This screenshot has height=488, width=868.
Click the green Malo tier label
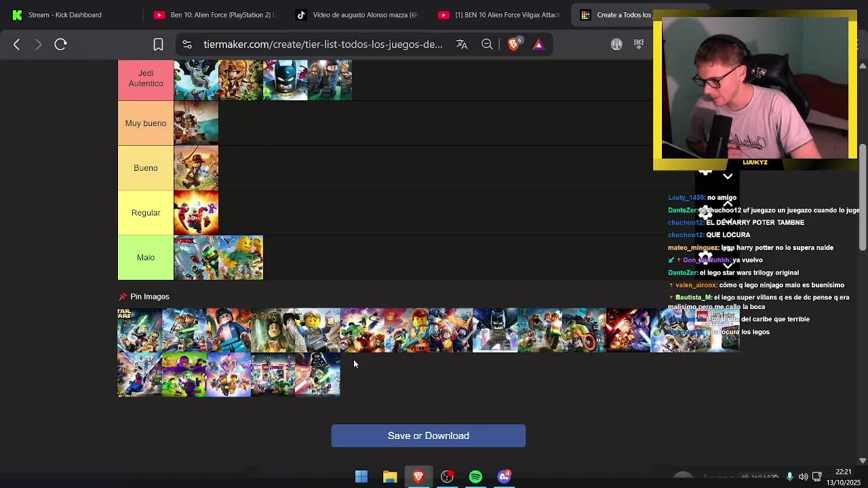146,258
